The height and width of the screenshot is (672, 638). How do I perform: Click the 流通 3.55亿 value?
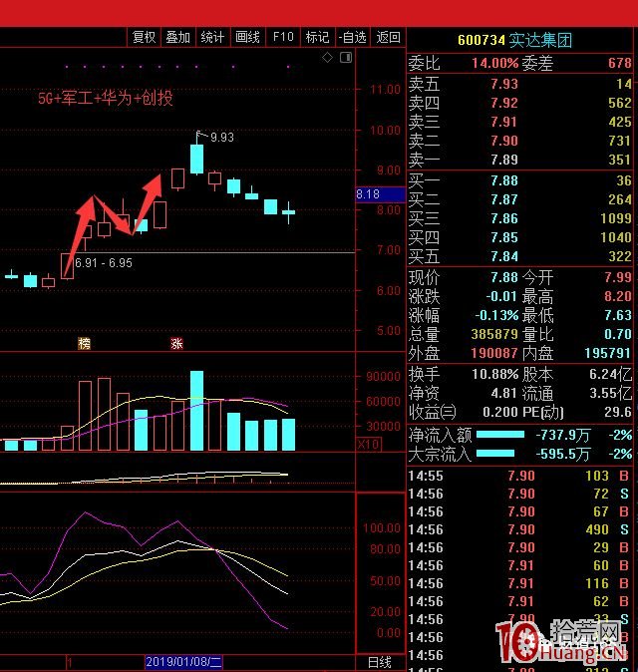(x=610, y=393)
